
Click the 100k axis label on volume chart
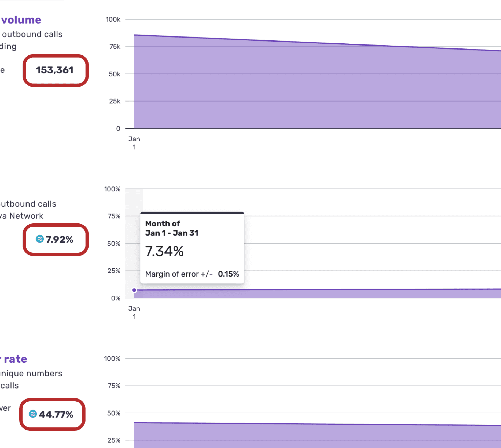point(113,20)
